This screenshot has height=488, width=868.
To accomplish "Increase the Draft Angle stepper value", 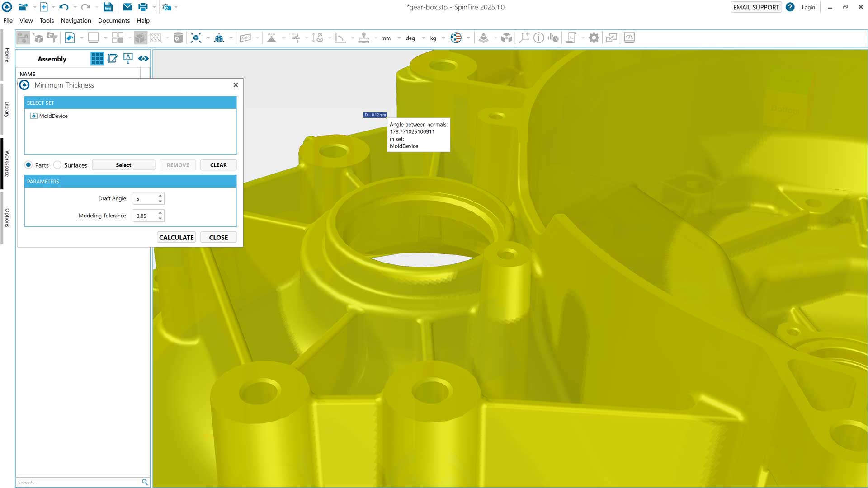I will [160, 196].
